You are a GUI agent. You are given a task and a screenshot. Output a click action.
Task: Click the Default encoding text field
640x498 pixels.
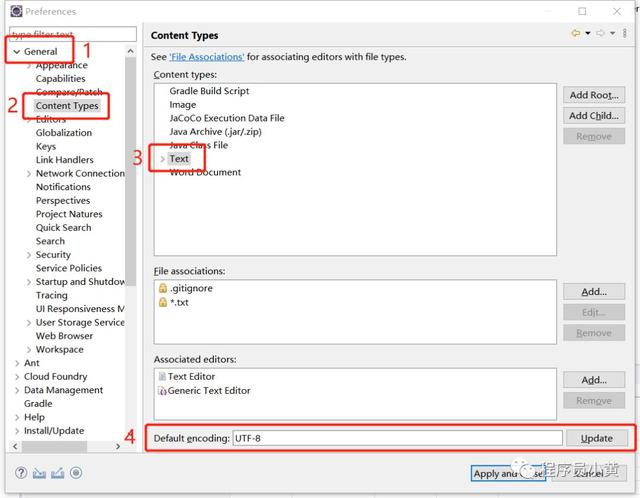point(397,438)
